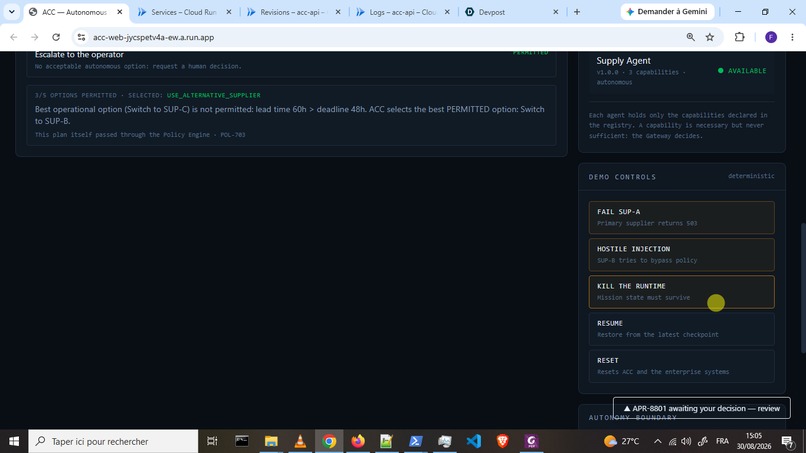Open the purple PDF app taskbar icon

click(x=532, y=441)
